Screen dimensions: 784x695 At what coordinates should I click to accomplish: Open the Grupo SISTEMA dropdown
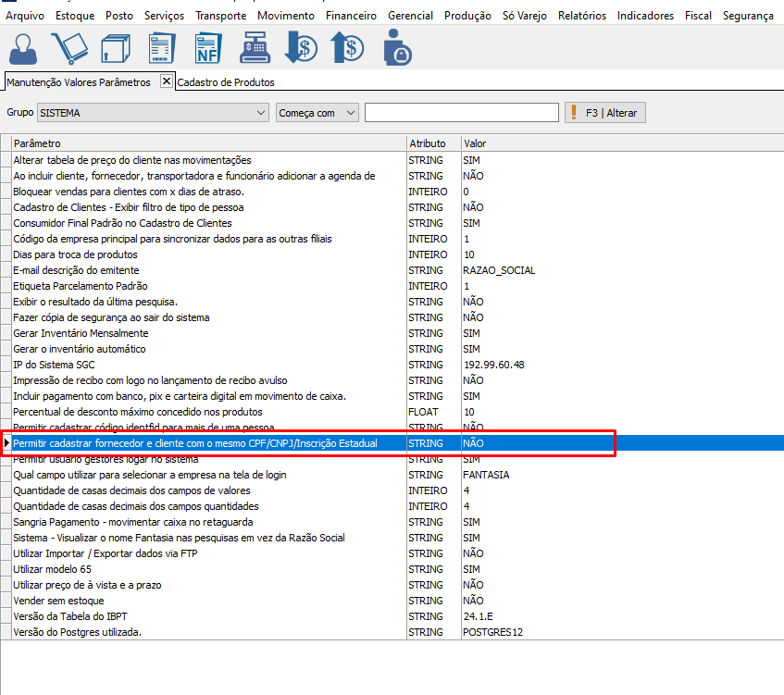pos(260,113)
